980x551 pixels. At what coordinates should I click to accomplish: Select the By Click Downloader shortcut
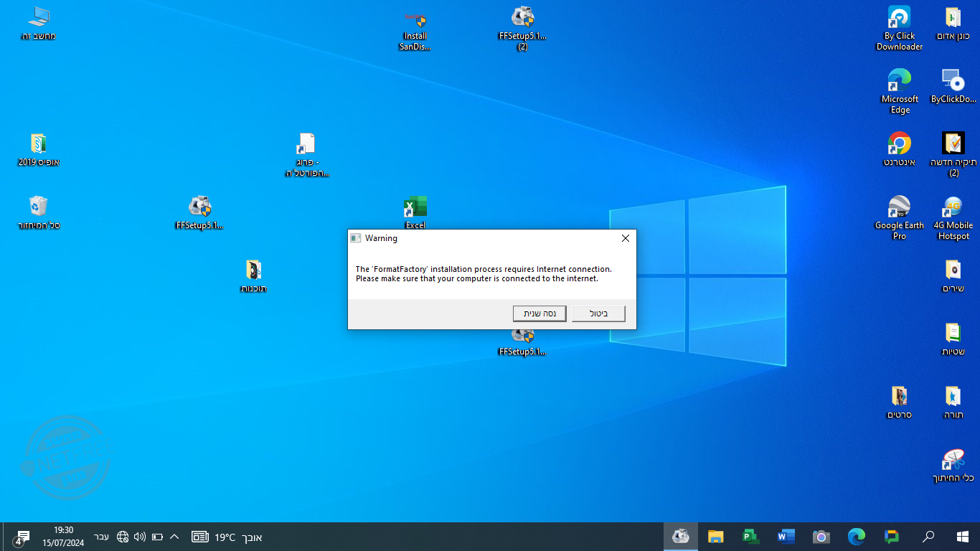point(900,29)
